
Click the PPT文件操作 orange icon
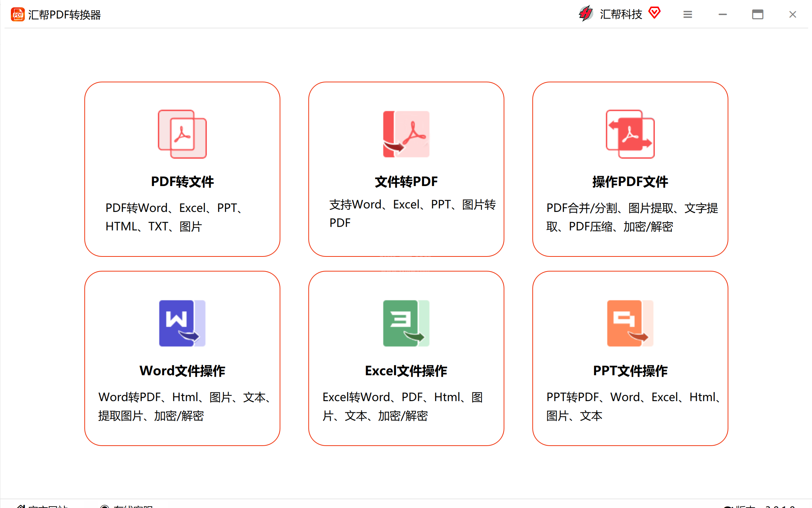(x=630, y=323)
